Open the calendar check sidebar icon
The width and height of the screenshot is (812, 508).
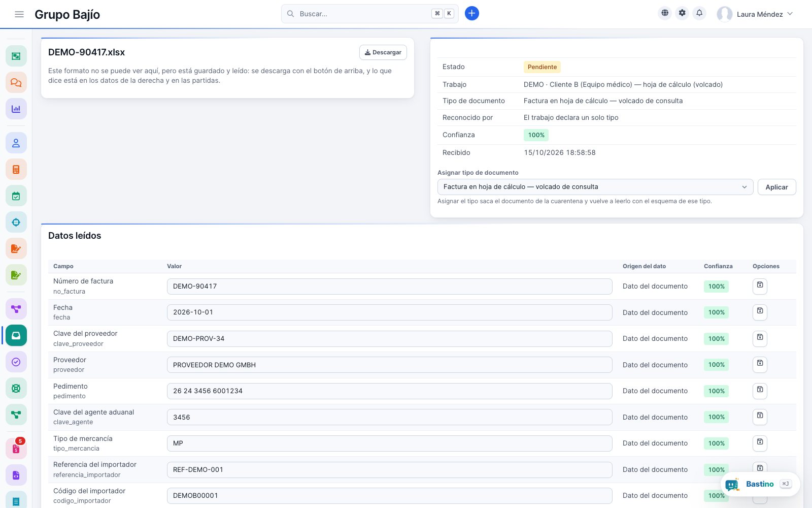(16, 196)
